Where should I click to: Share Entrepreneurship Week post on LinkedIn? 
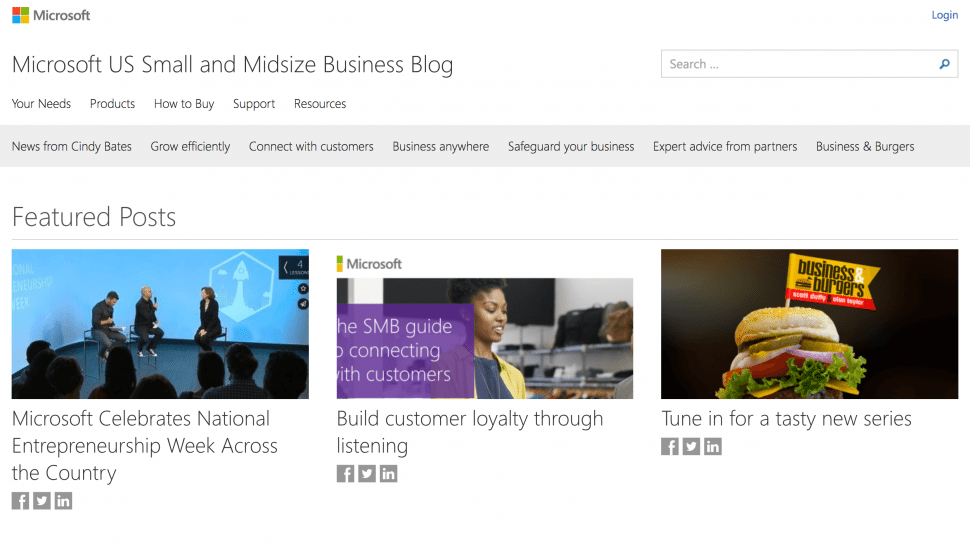tap(63, 501)
